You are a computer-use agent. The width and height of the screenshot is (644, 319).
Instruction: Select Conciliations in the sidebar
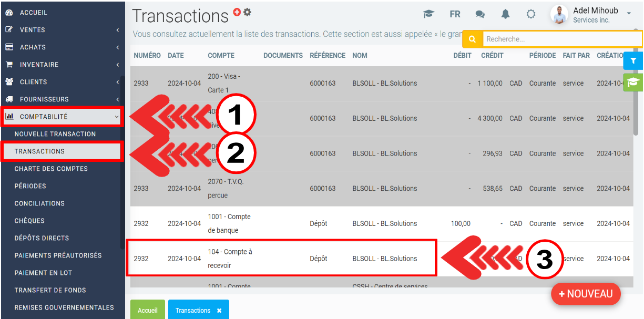pos(39,203)
